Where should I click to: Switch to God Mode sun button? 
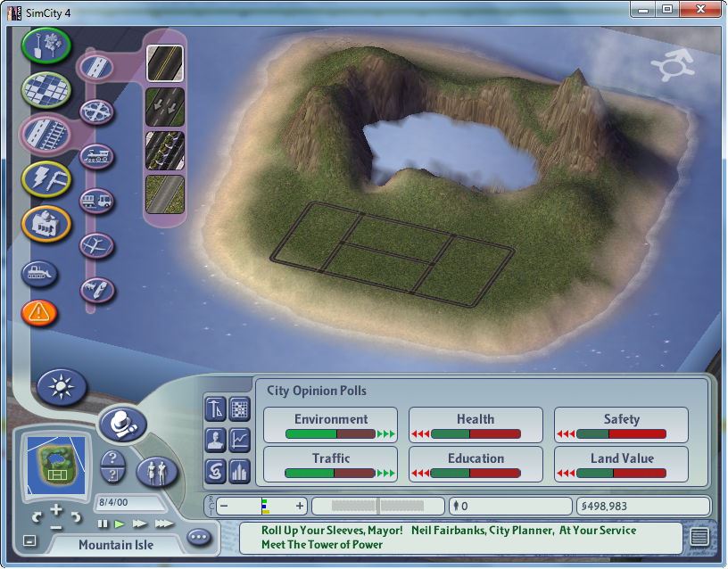point(62,386)
